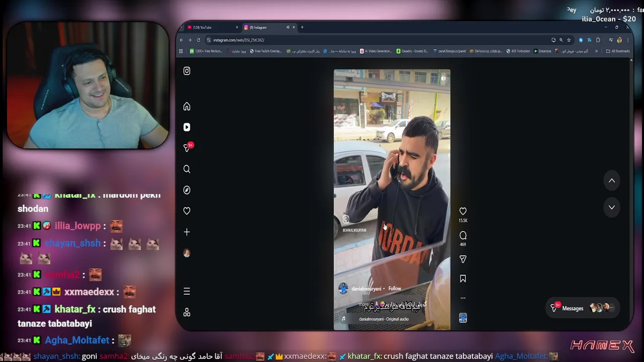Save the reel with bookmark icon

pos(463,279)
